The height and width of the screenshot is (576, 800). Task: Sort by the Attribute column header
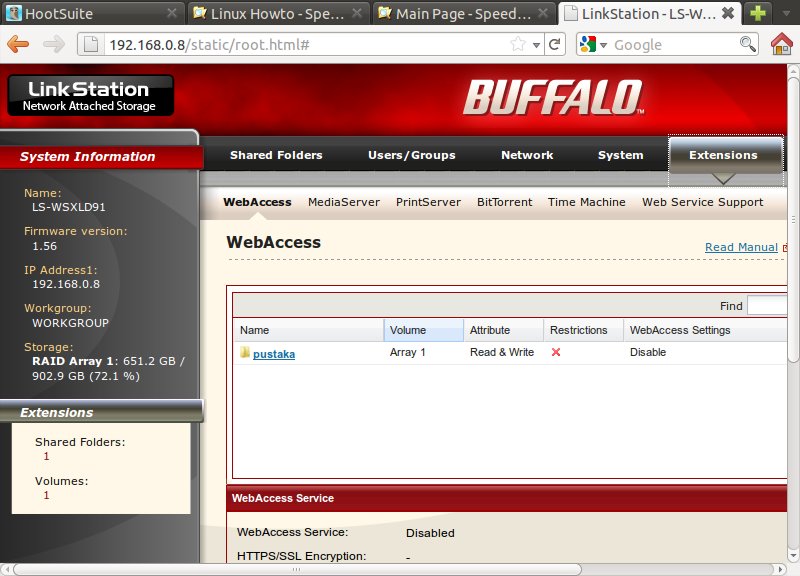[x=503, y=330]
